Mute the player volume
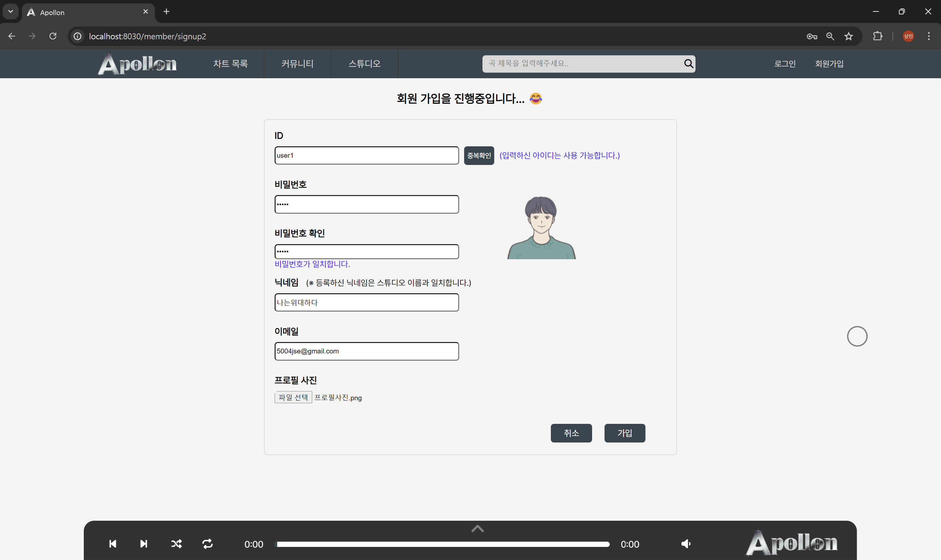Viewport: 941px width, 560px height. tap(686, 544)
